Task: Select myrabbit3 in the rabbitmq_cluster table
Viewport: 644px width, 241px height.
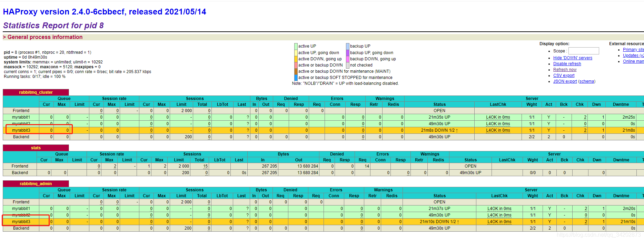Action: [x=21, y=130]
